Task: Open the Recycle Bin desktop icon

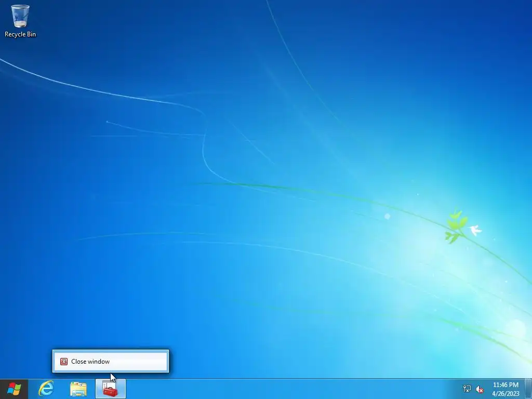Action: [x=20, y=21]
